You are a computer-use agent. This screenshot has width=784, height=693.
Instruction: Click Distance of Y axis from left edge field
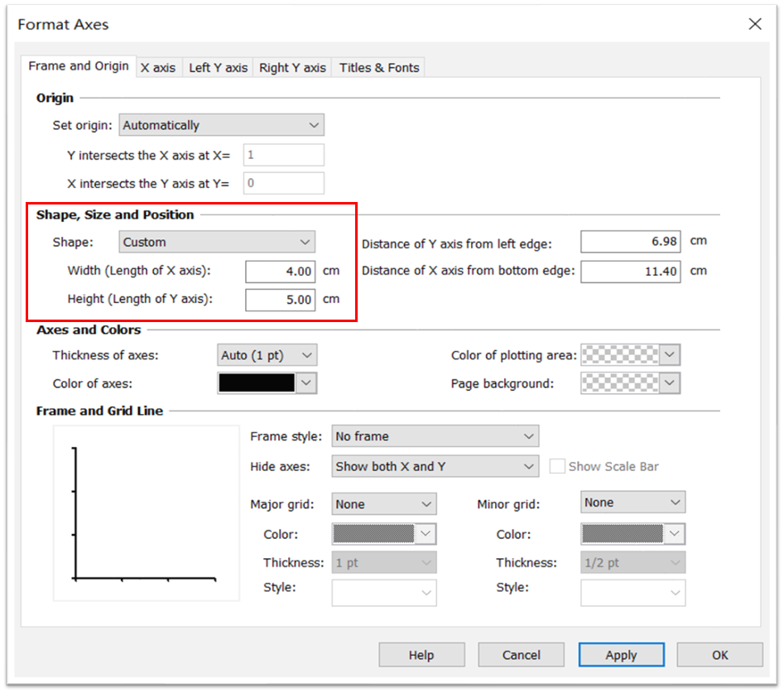click(631, 242)
